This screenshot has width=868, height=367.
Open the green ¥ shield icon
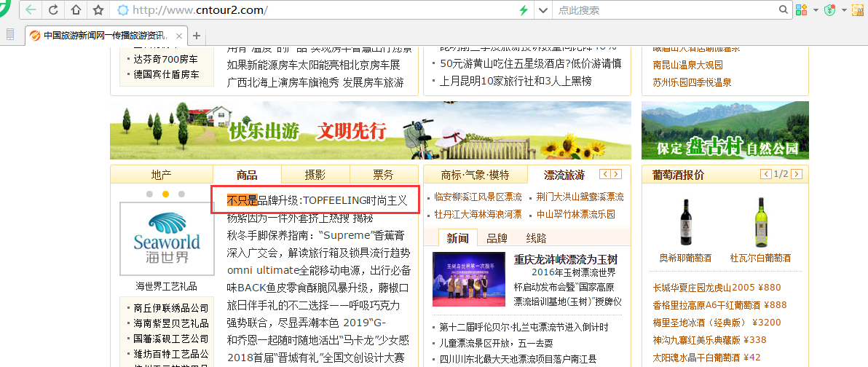[829, 10]
